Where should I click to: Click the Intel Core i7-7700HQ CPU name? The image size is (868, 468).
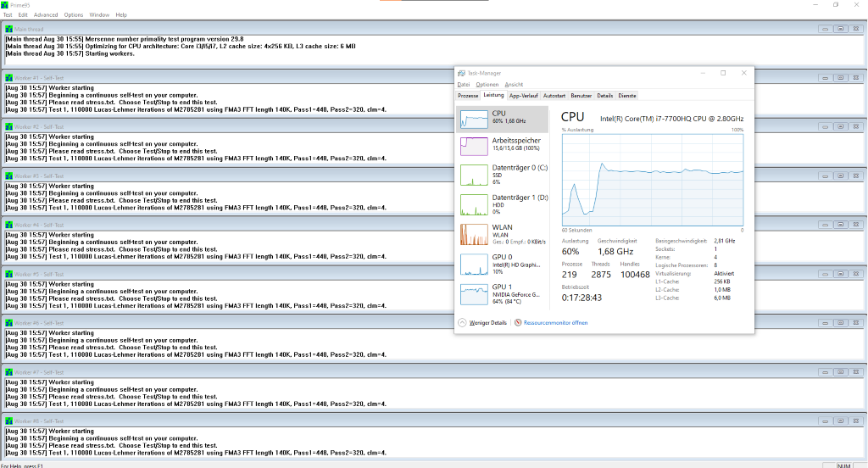click(x=671, y=119)
